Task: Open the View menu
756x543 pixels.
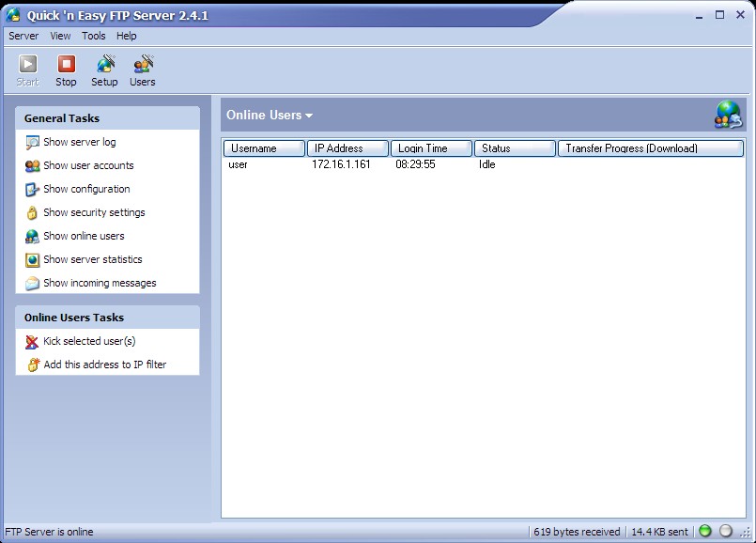Action: click(60, 36)
